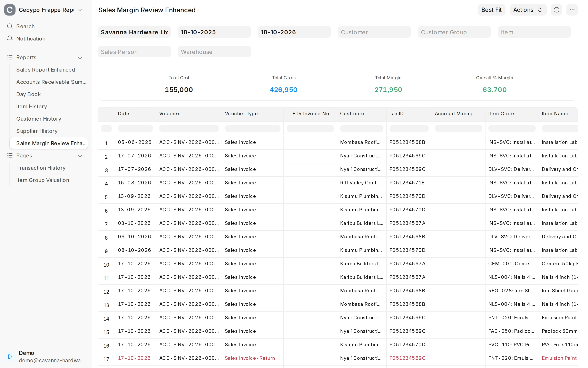The height and width of the screenshot is (368, 588).
Task: Collapse the Pages section chevron
Action: 80,156
